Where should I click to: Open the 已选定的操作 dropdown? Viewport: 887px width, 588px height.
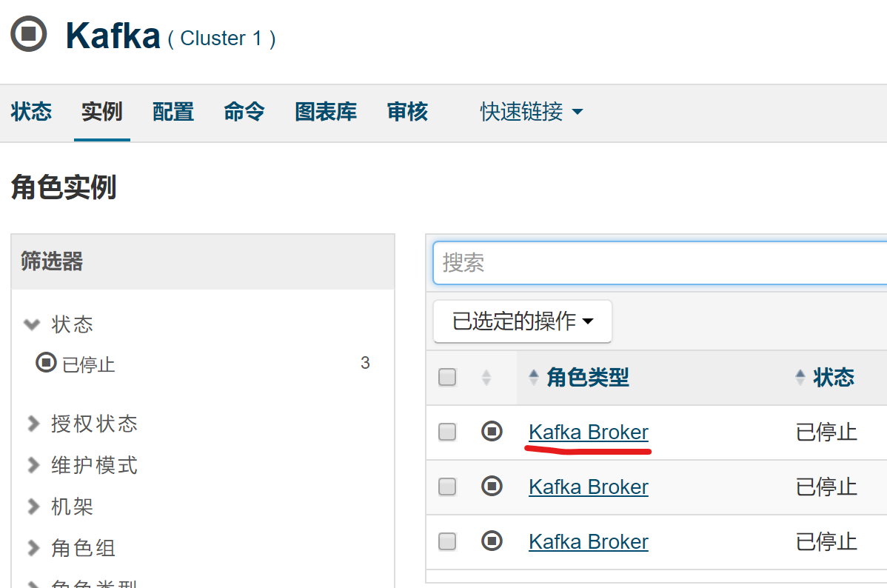(x=522, y=321)
